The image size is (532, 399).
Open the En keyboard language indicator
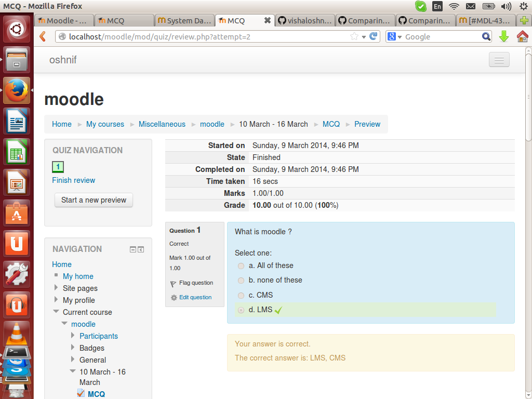[x=437, y=6]
